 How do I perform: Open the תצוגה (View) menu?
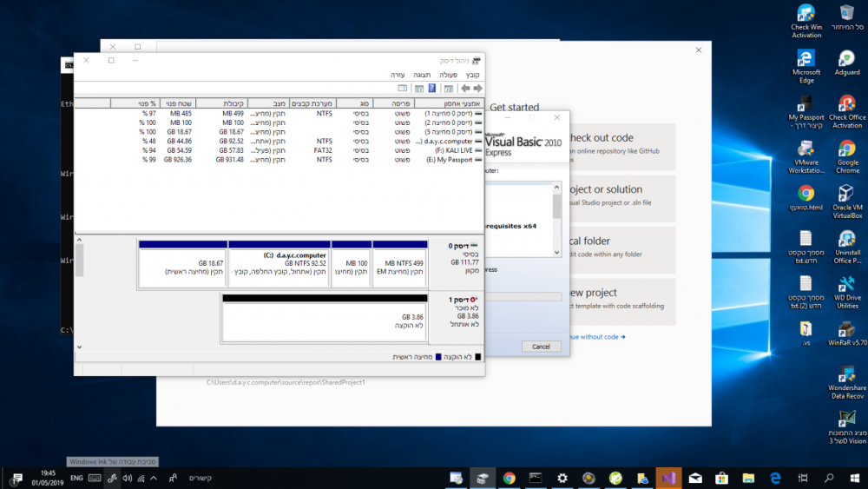422,75
